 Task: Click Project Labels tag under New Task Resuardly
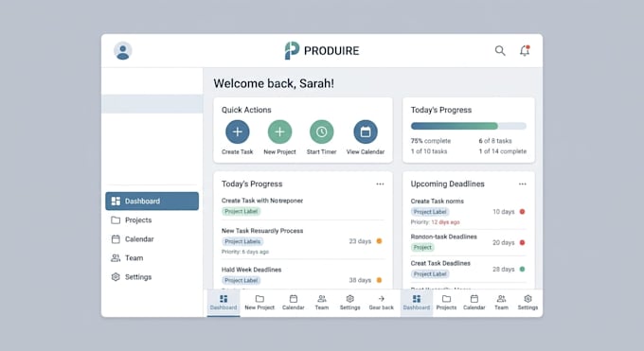(x=242, y=241)
